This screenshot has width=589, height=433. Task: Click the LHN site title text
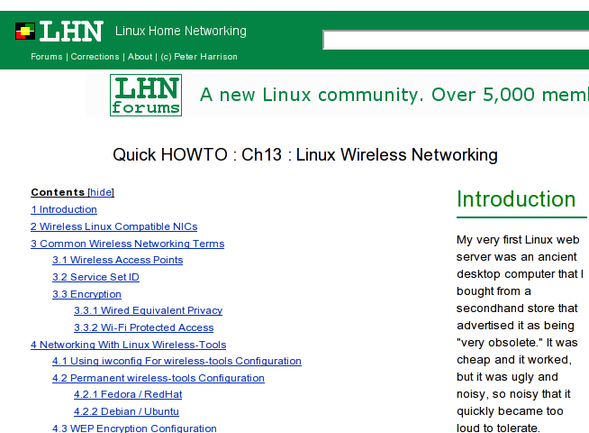71,32
